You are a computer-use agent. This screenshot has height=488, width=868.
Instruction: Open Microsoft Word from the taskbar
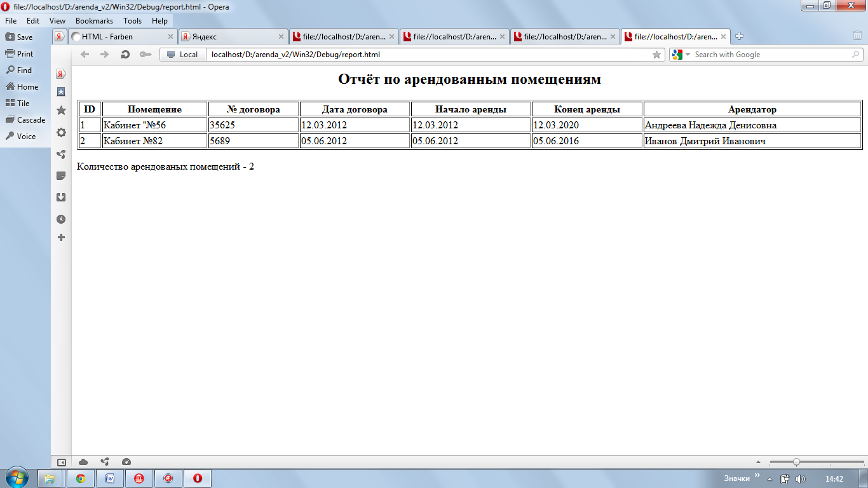point(110,478)
